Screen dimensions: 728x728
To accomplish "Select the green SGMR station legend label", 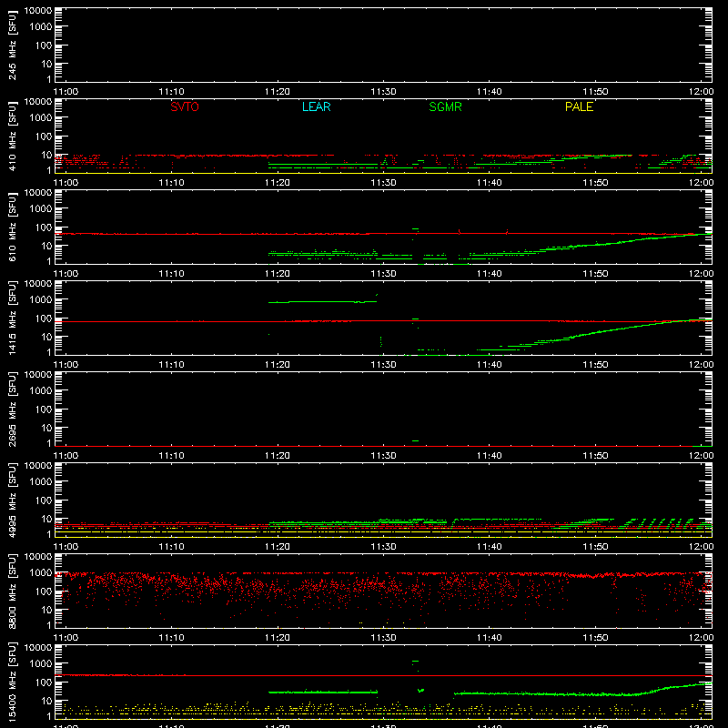I will point(445,106).
